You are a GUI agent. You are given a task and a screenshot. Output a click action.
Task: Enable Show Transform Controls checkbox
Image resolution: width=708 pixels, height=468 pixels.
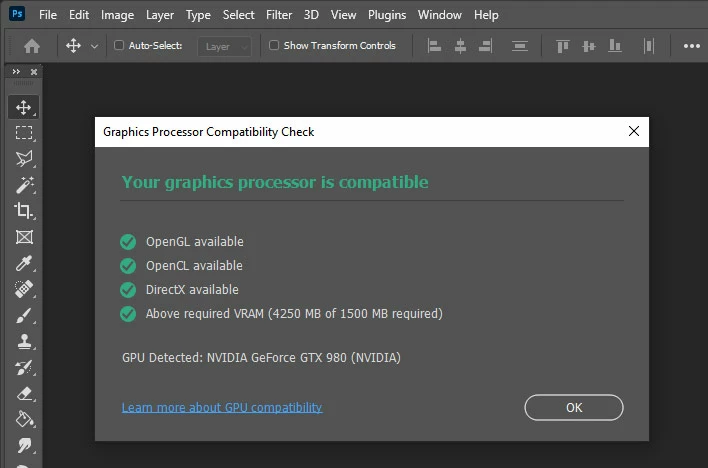point(274,45)
